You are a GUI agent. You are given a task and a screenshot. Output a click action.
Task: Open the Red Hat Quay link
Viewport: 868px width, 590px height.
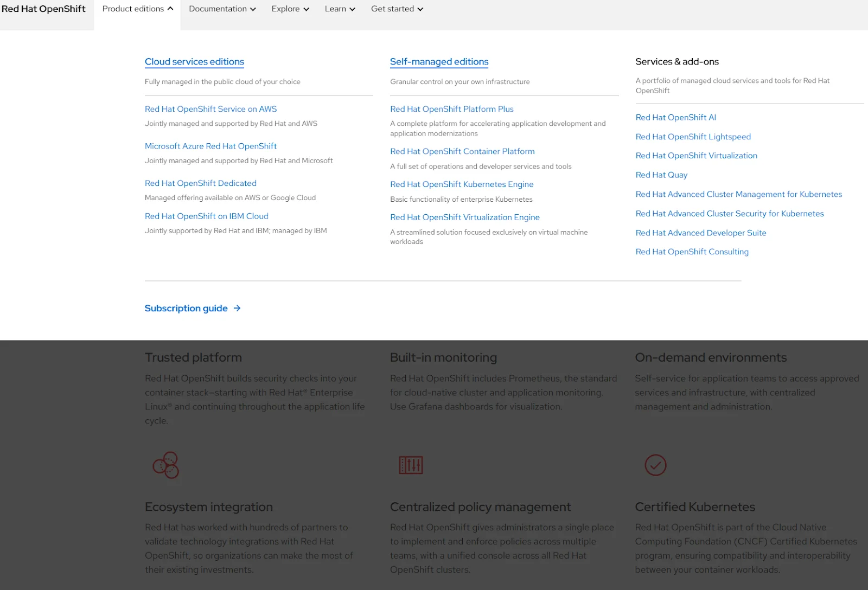661,175
